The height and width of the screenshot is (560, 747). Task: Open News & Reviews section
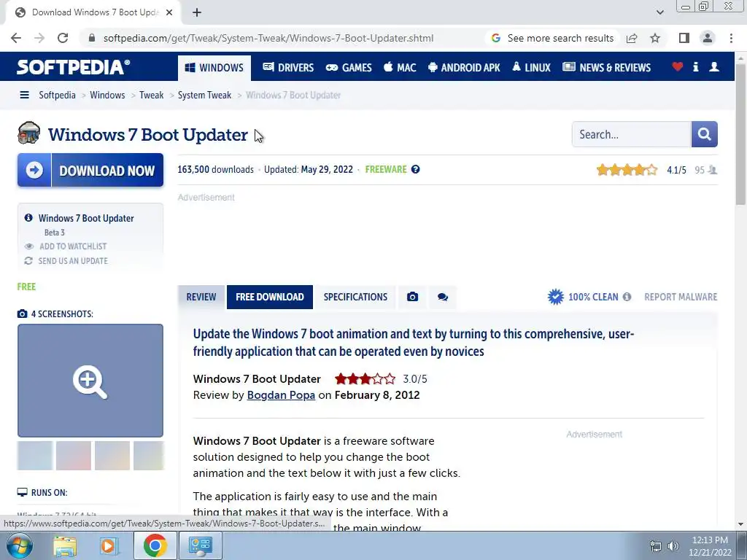coord(606,68)
